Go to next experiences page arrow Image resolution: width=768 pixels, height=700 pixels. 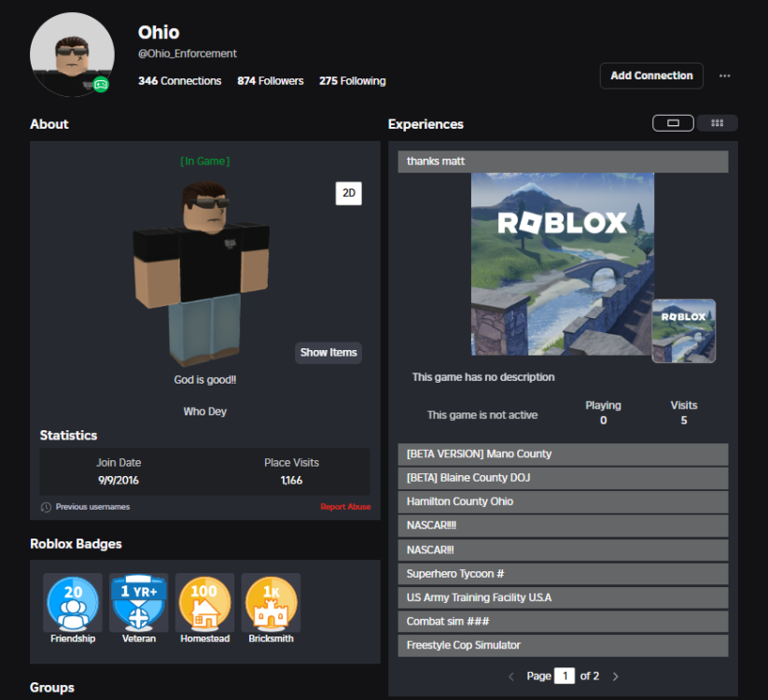point(616,677)
